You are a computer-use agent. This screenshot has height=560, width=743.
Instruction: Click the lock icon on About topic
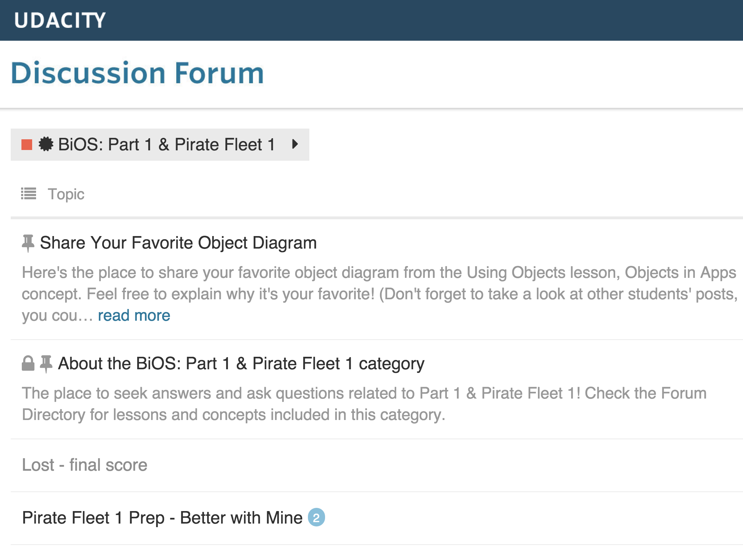tap(28, 364)
